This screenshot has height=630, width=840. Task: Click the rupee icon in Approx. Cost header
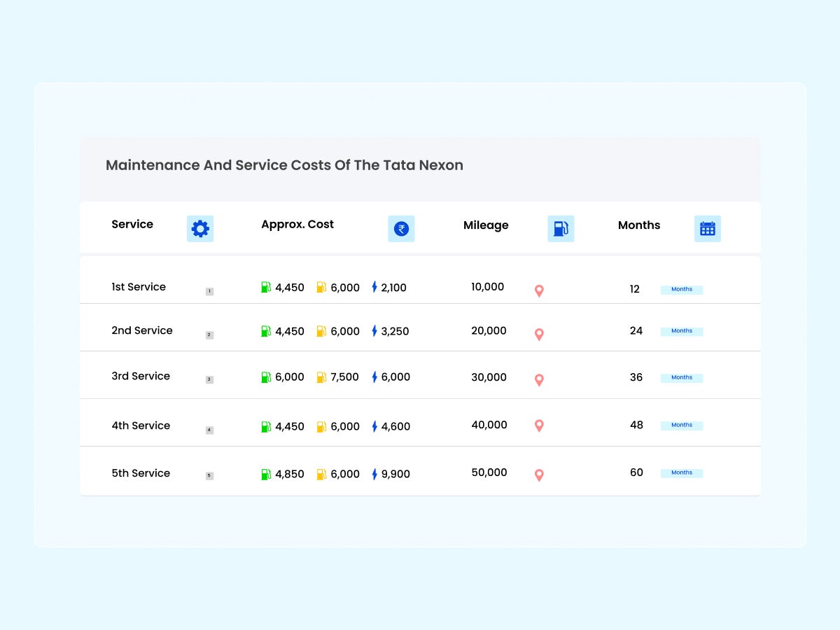(x=401, y=229)
